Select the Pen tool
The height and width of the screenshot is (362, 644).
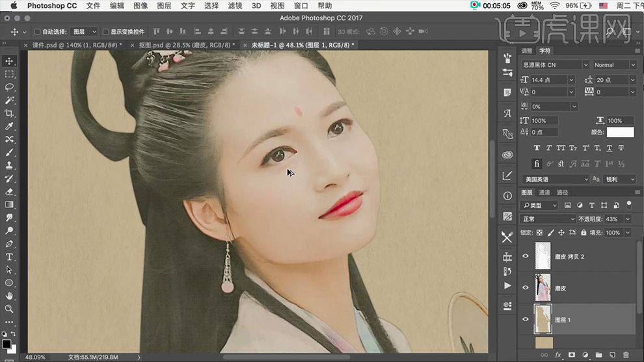coord(9,244)
